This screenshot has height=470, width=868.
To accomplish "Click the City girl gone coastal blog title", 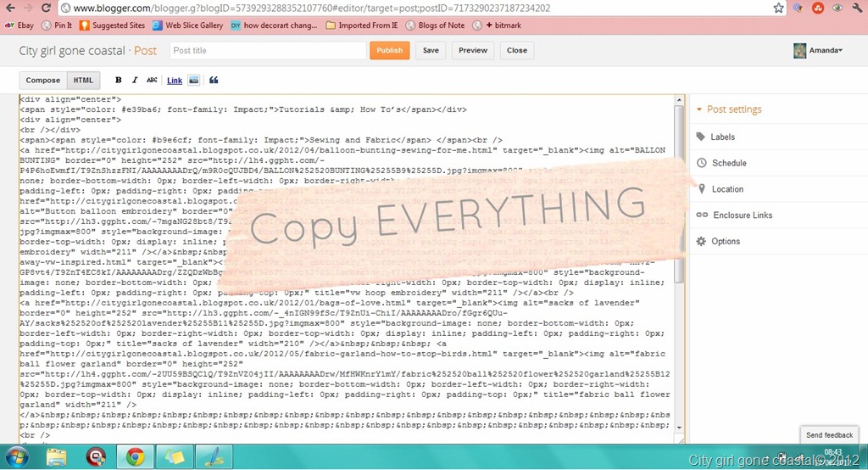I will pos(72,50).
